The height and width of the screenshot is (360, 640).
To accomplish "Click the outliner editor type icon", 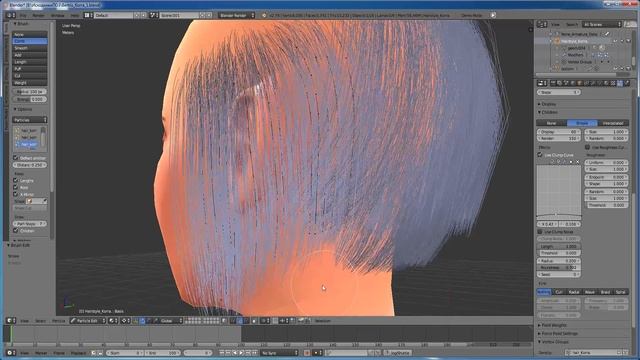I will 542,24.
